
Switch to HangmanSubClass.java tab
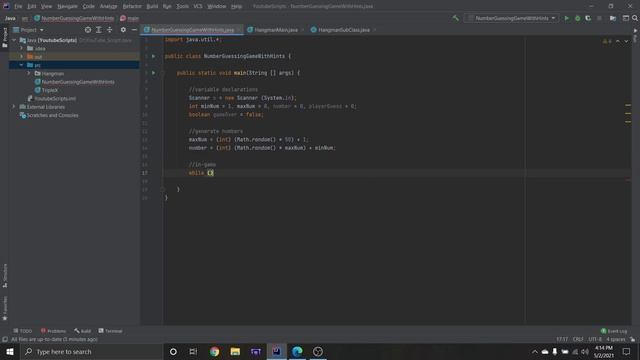[x=344, y=30]
